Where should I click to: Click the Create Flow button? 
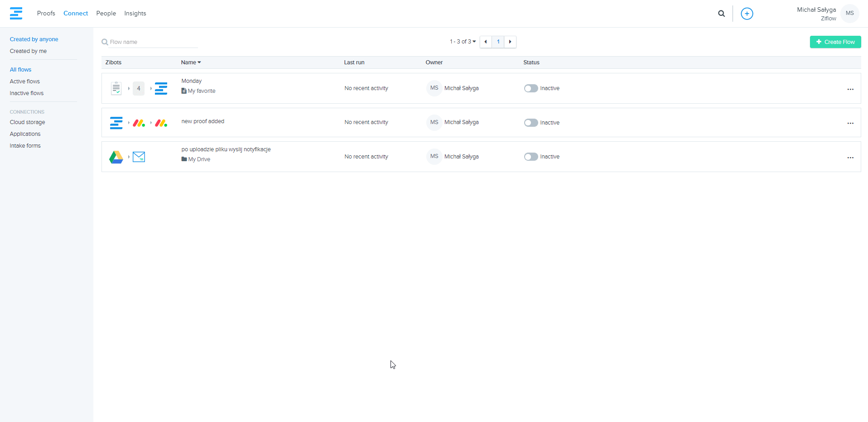(x=835, y=42)
